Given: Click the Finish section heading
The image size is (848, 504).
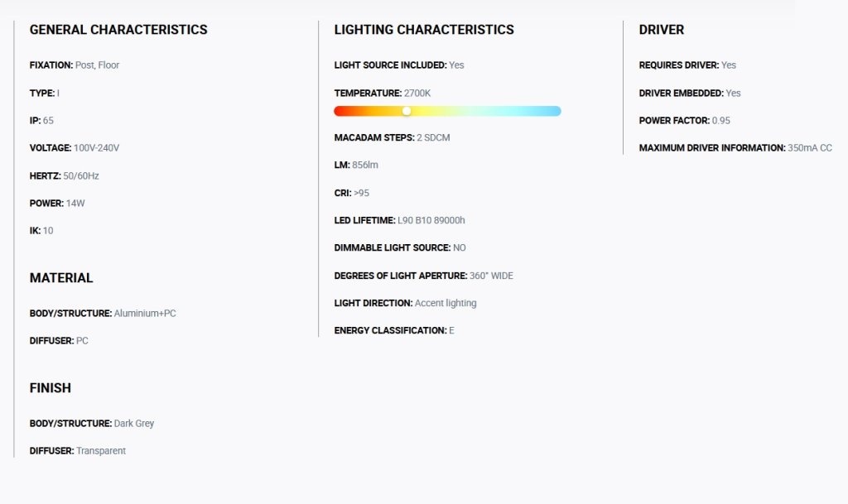Looking at the screenshot, I should 51,388.
